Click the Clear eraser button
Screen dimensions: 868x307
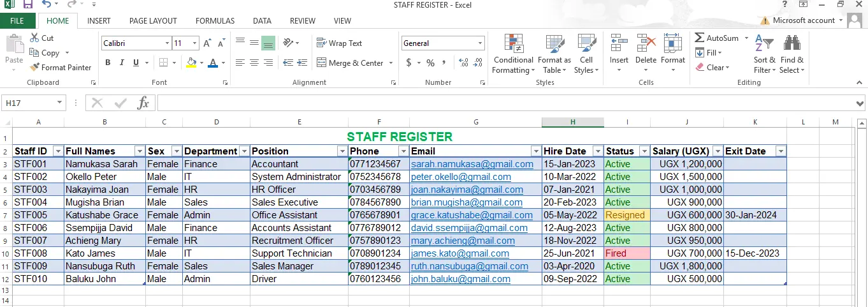pos(712,68)
